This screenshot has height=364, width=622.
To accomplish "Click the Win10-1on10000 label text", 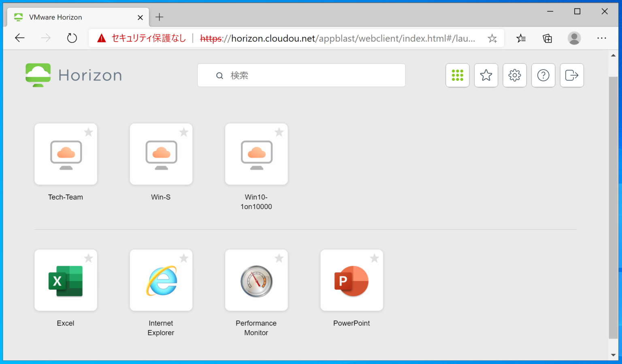I will click(x=256, y=202).
